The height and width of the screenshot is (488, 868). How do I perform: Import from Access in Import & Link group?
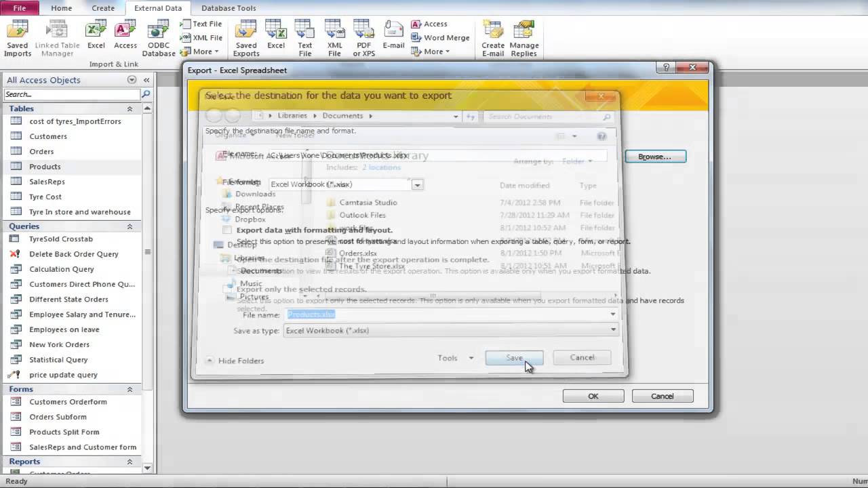125,35
